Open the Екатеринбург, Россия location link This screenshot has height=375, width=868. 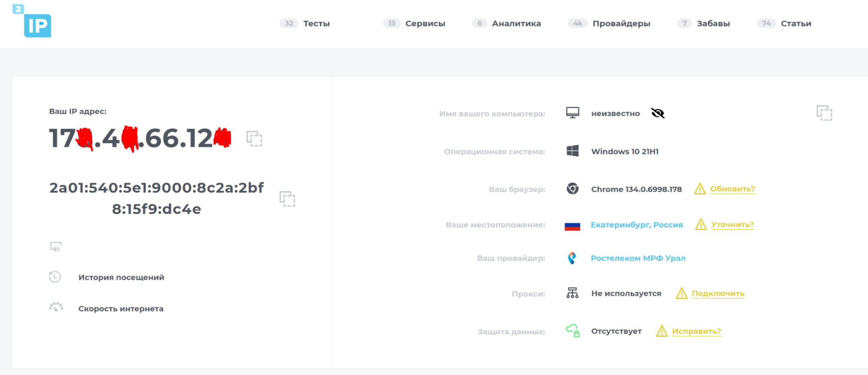pyautogui.click(x=637, y=225)
